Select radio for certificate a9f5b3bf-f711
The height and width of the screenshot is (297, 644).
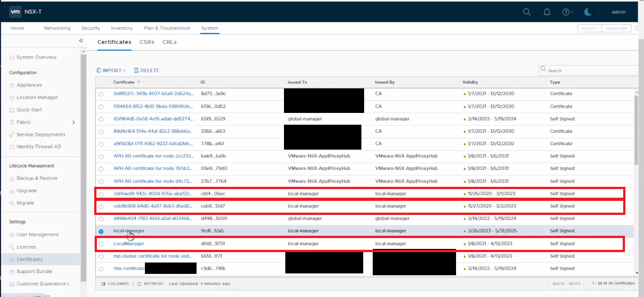101,144
